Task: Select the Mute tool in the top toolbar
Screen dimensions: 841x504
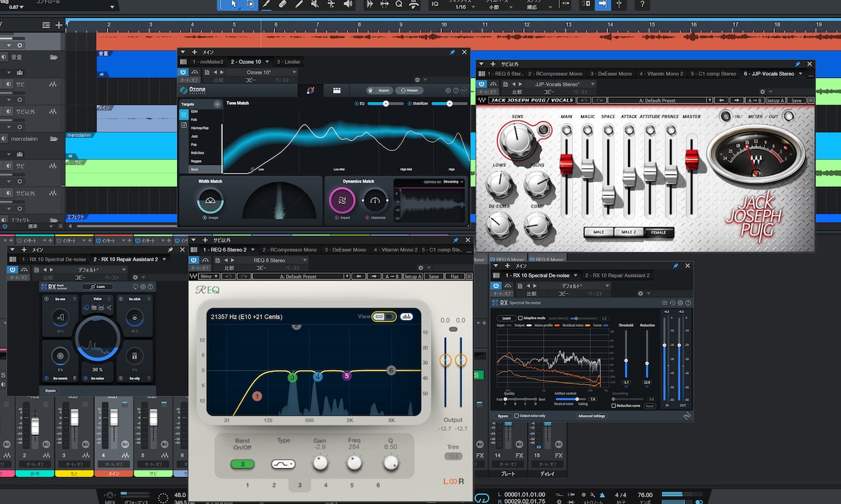Action: [315, 4]
